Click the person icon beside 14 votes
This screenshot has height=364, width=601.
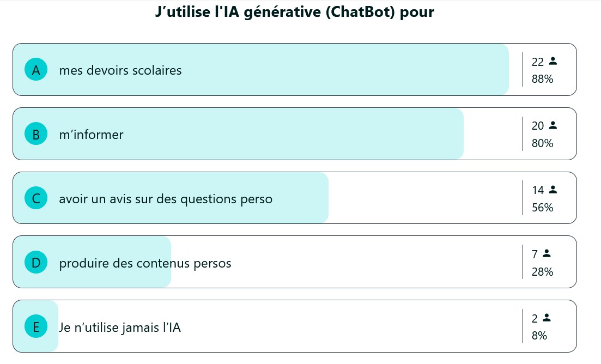(x=553, y=190)
